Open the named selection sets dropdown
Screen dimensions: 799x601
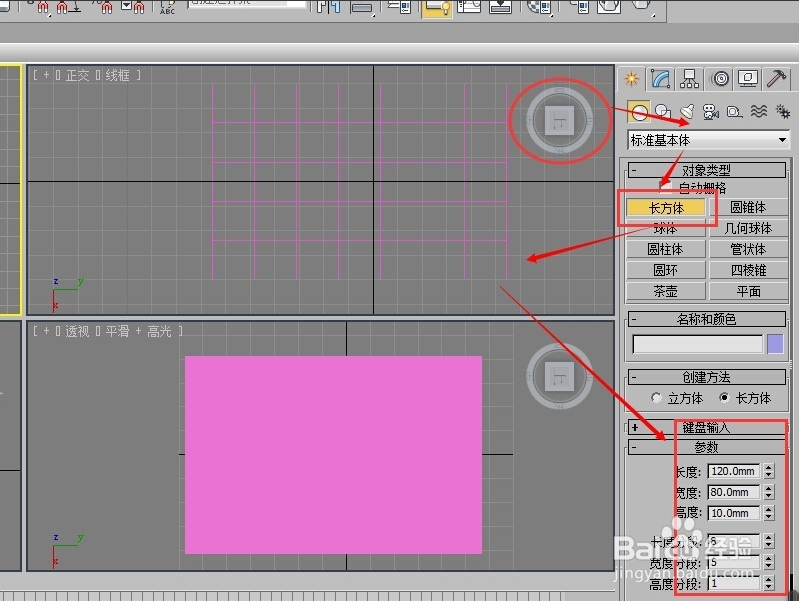click(x=248, y=4)
